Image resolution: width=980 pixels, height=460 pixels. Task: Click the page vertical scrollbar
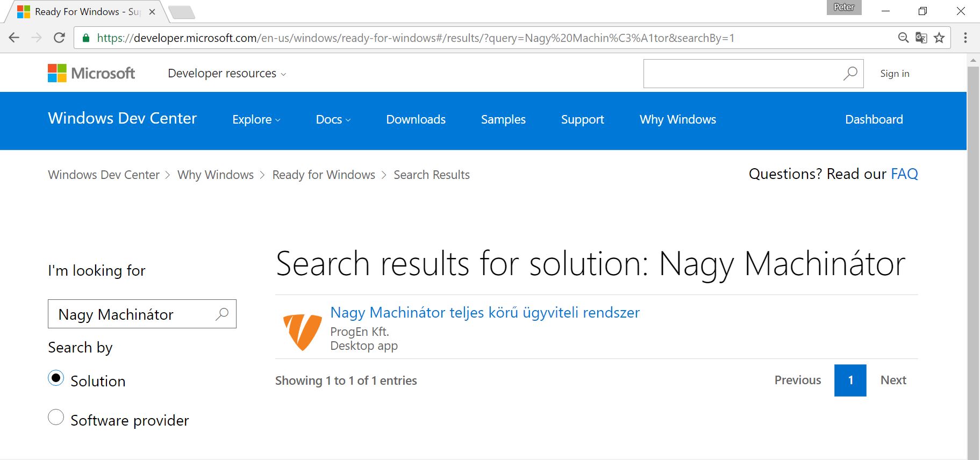(972, 258)
